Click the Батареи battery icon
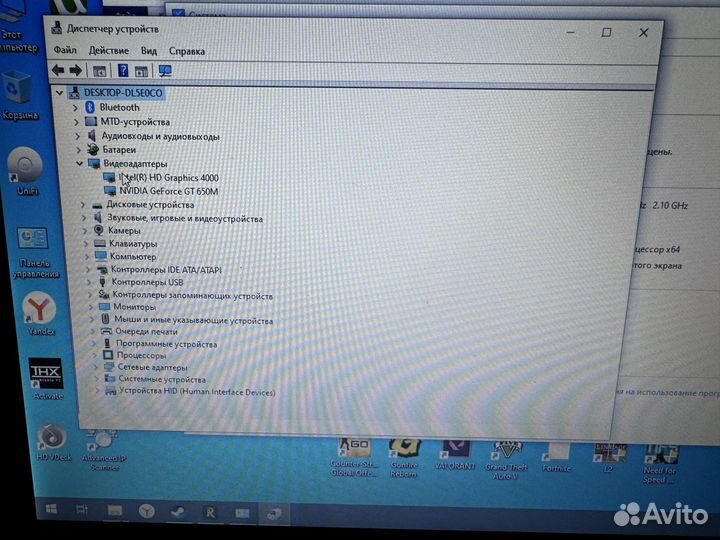Image resolution: width=720 pixels, height=540 pixels. 93,149
